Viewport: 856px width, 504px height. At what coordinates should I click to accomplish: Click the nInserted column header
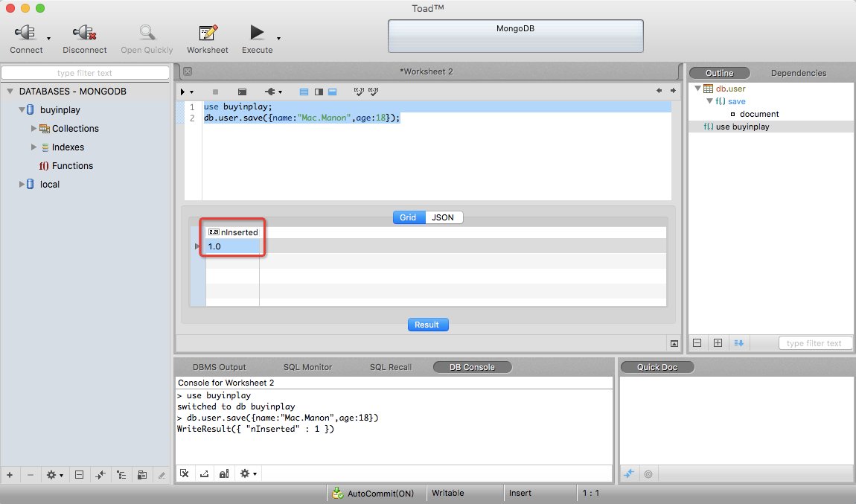[x=233, y=232]
